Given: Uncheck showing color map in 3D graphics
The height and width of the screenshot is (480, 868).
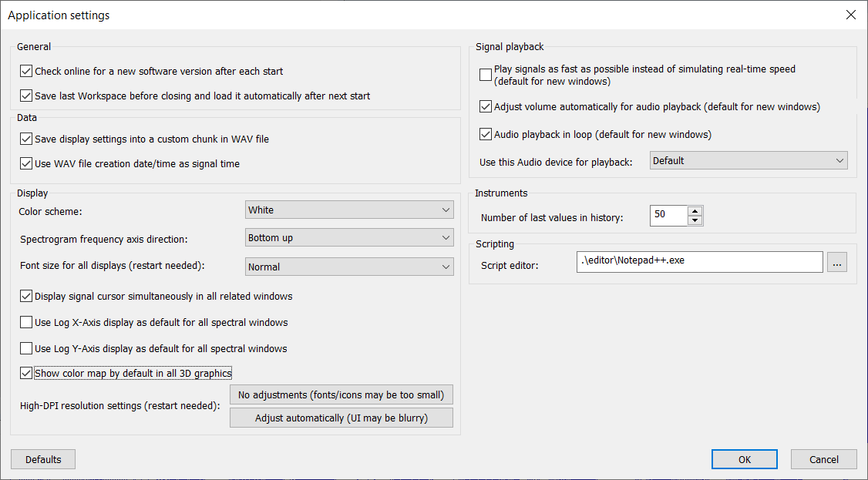Looking at the screenshot, I should click(25, 372).
